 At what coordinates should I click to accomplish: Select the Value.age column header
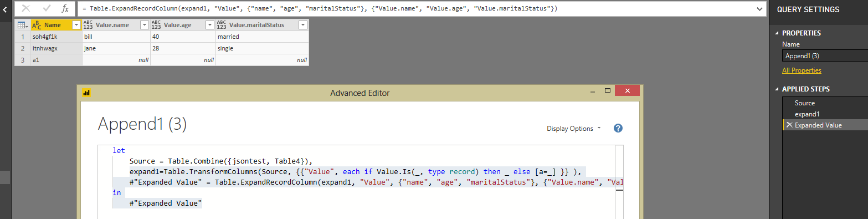tap(178, 25)
